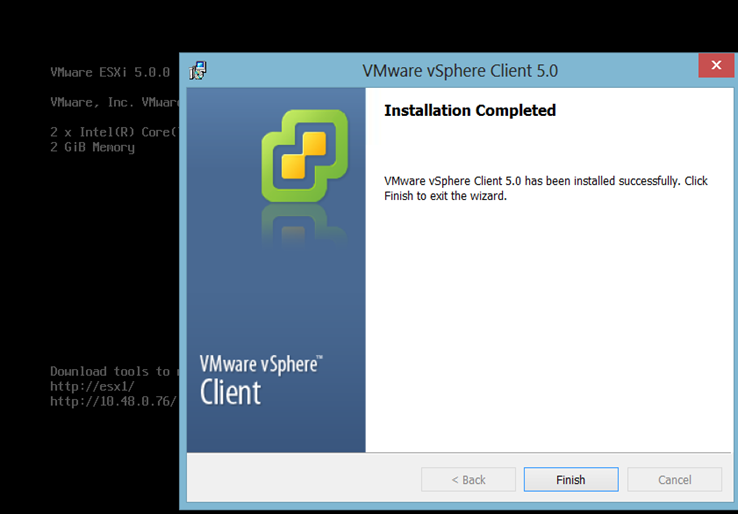
Task: Click 'http://esx1/' in console background
Action: [92, 386]
